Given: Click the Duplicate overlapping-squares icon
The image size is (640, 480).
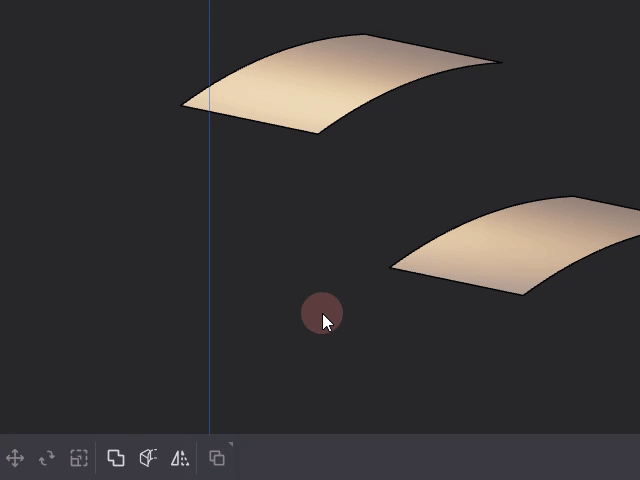Looking at the screenshot, I should coord(217,458).
